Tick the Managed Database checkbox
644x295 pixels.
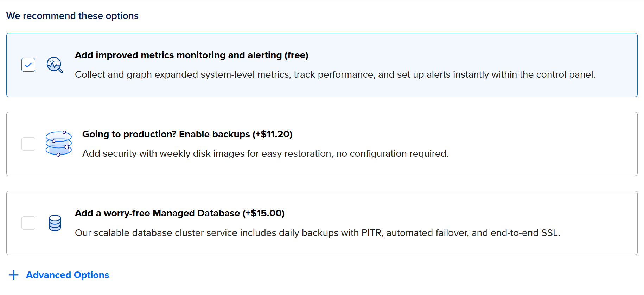(x=28, y=223)
